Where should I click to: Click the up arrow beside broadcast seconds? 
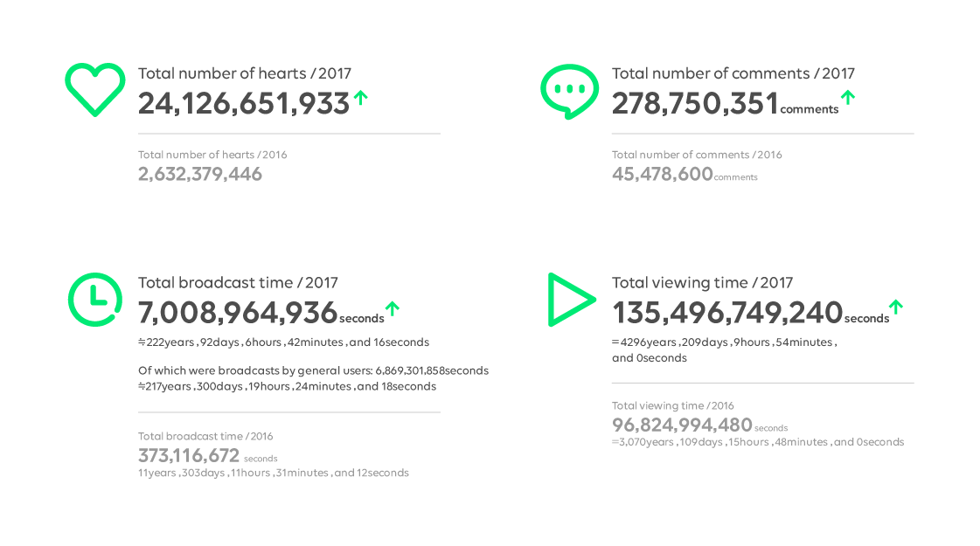click(x=393, y=308)
